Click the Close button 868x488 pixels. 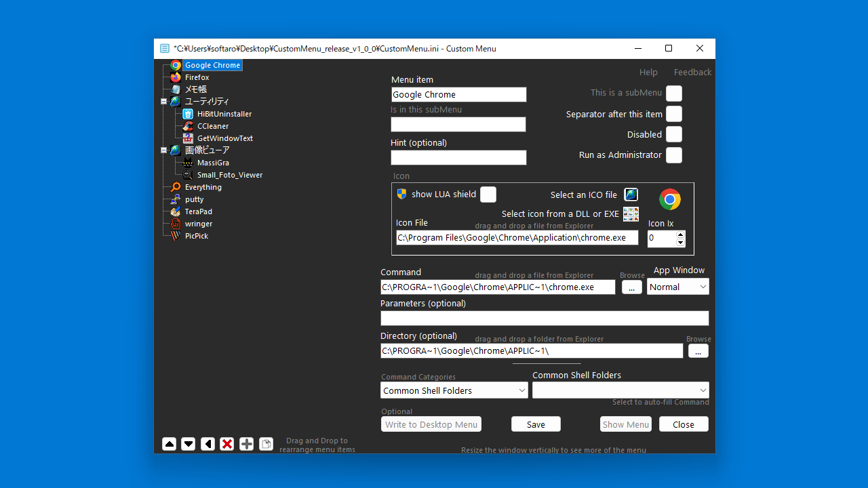(684, 424)
